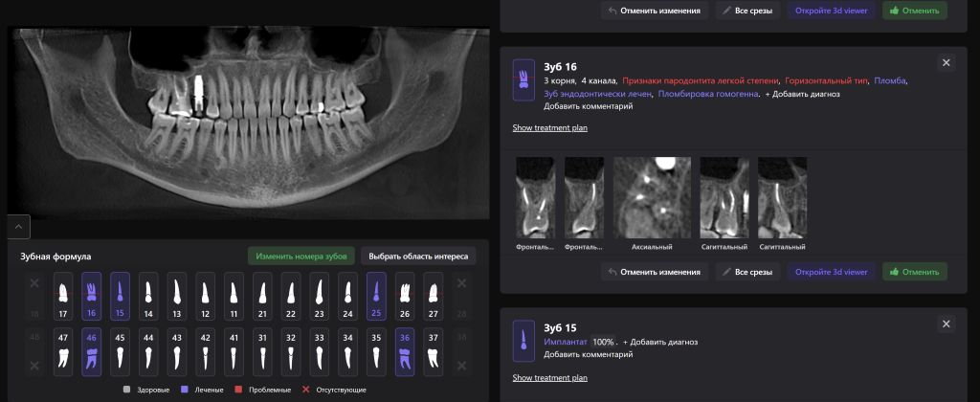Toggle missing tooth 18 X marker
The height and width of the screenshot is (402, 980).
pyautogui.click(x=34, y=284)
